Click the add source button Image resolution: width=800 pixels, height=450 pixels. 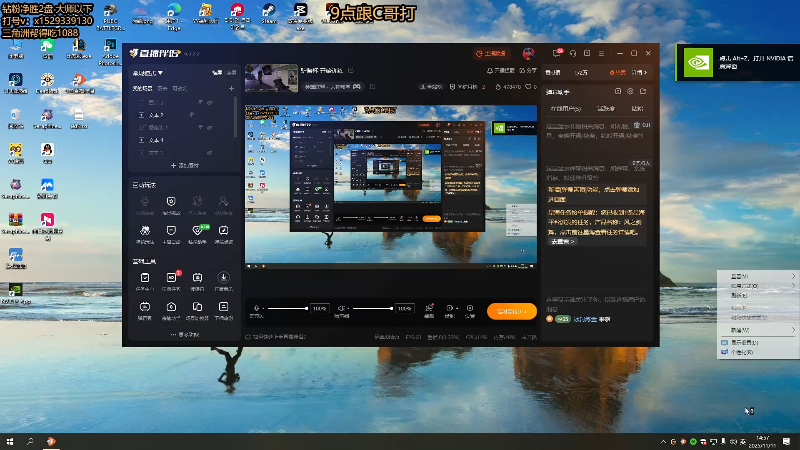click(185, 165)
